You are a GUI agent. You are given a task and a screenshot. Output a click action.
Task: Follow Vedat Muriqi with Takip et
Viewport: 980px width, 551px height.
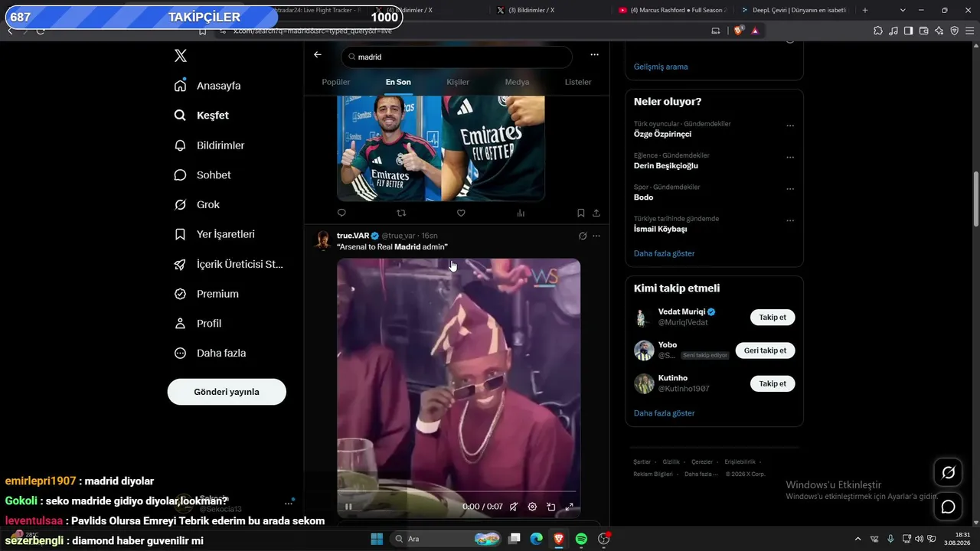[773, 318]
